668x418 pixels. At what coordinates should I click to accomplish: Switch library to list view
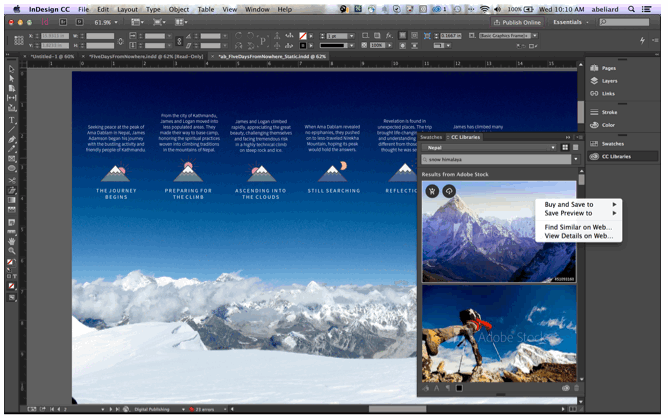click(576, 147)
